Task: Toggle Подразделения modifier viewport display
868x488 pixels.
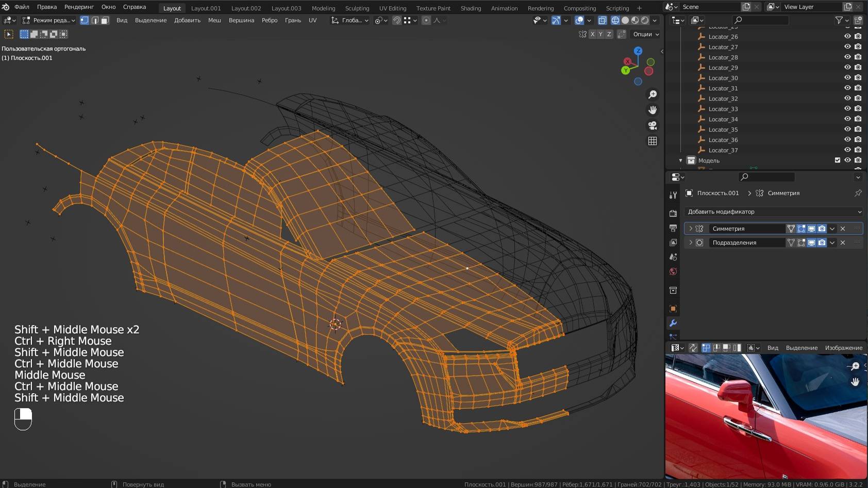Action: tap(811, 242)
